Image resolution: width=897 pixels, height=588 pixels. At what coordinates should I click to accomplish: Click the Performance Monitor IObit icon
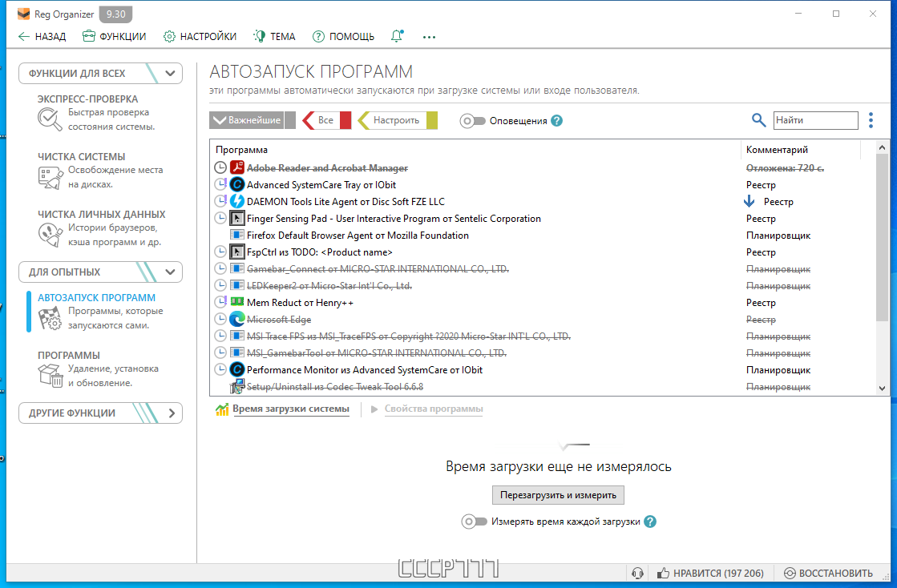coord(236,370)
